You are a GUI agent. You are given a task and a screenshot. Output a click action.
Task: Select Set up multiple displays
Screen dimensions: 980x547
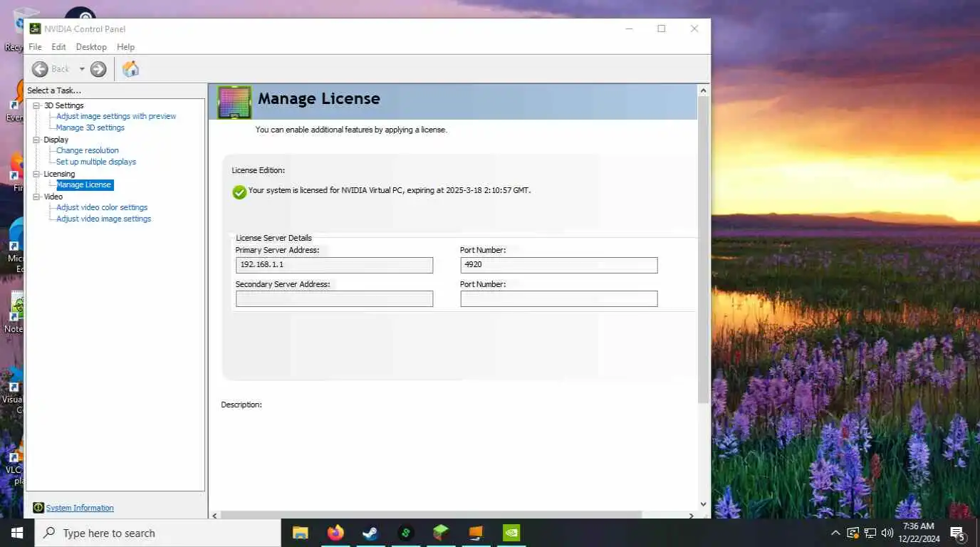[96, 162]
